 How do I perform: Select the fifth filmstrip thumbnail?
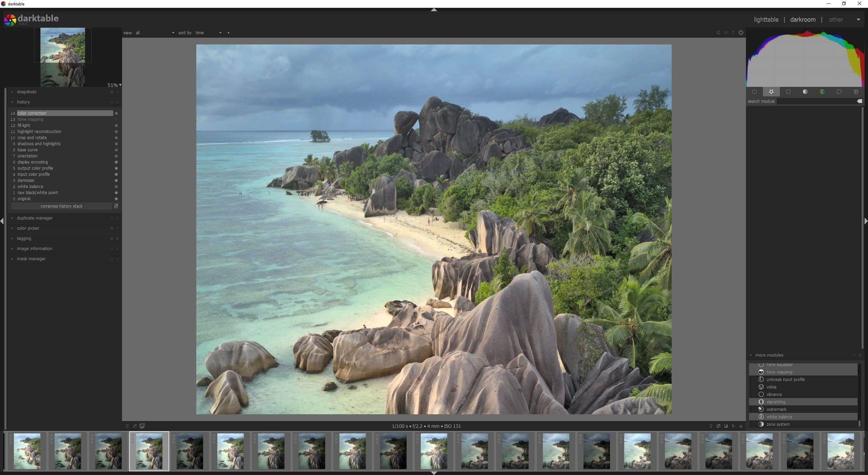point(190,451)
